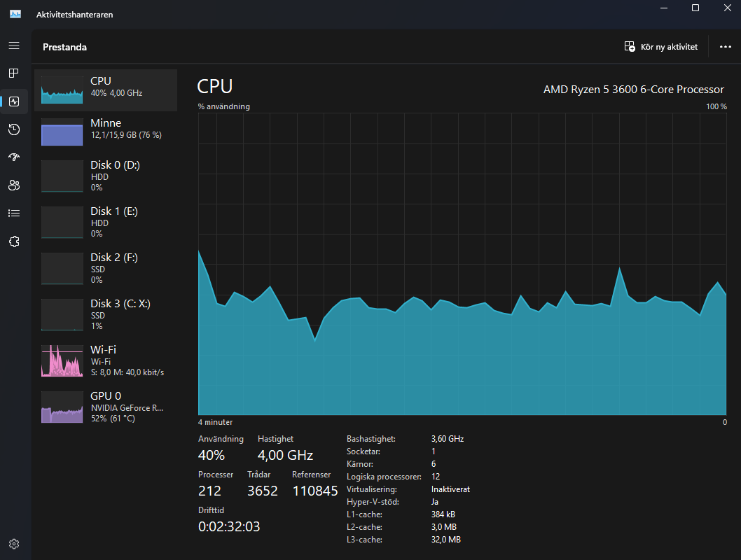
Task: Click the 'Logiska processorer:' label
Action: (x=384, y=477)
